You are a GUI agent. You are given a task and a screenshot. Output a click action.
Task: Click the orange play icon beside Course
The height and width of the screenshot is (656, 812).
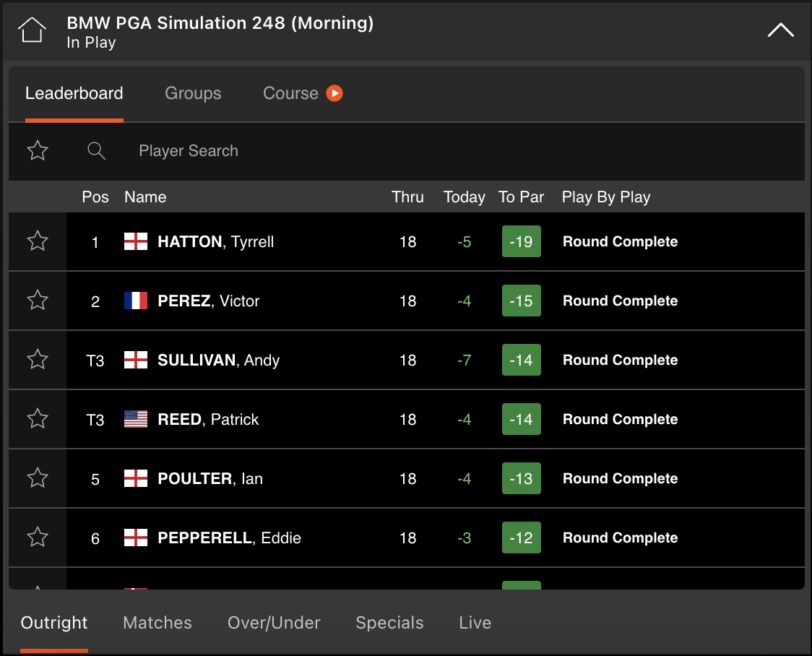334,93
